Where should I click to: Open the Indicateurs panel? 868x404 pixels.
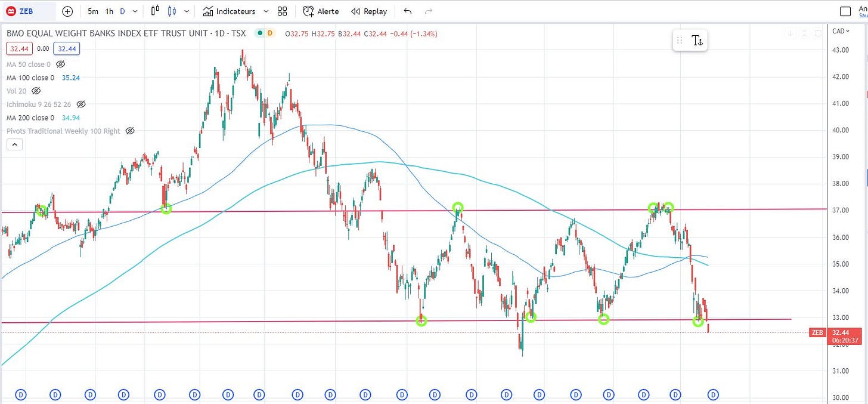point(229,11)
